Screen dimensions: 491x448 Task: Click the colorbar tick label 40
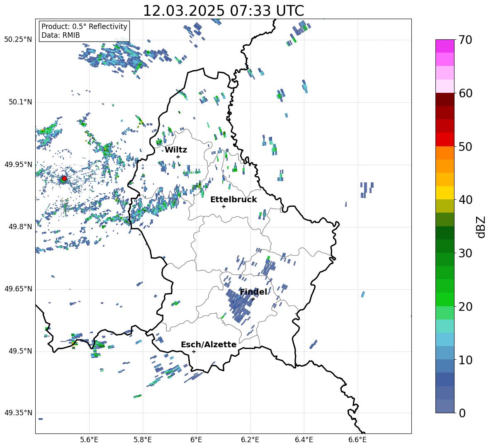click(x=465, y=200)
